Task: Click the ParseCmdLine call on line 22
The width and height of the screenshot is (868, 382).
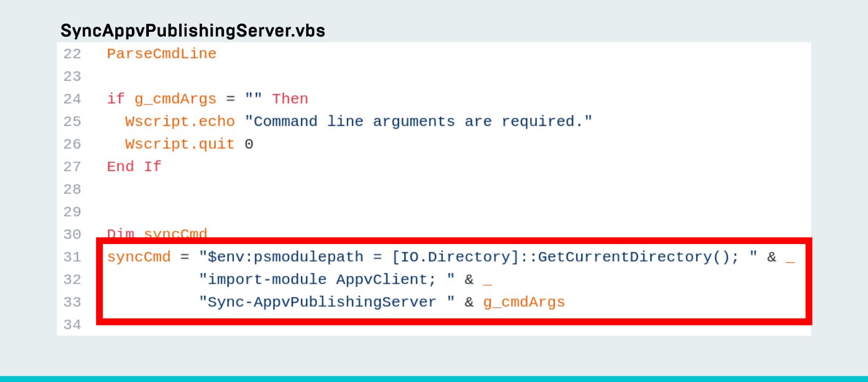Action: [x=162, y=54]
